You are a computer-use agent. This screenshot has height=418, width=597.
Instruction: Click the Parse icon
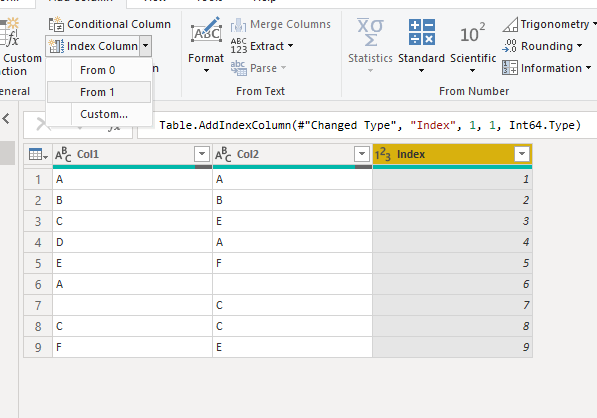238,68
